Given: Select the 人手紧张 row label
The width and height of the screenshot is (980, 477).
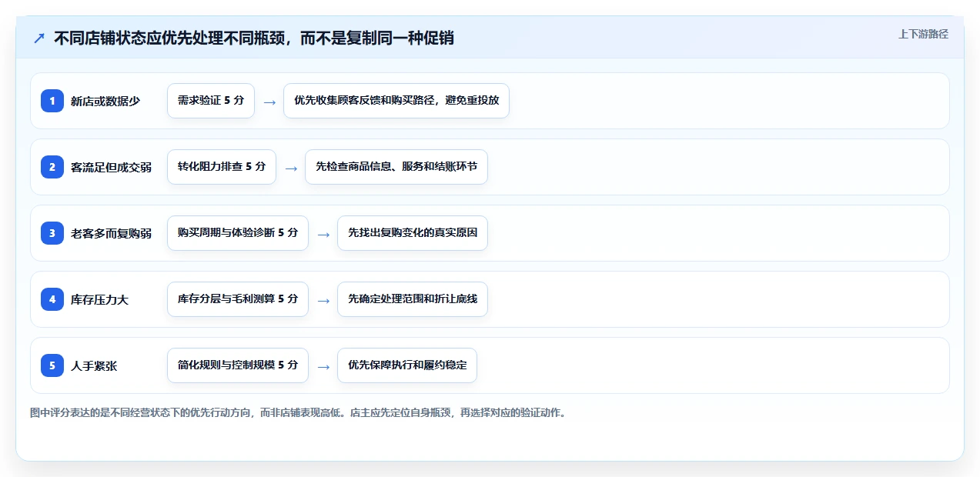Looking at the screenshot, I should [x=94, y=365].
